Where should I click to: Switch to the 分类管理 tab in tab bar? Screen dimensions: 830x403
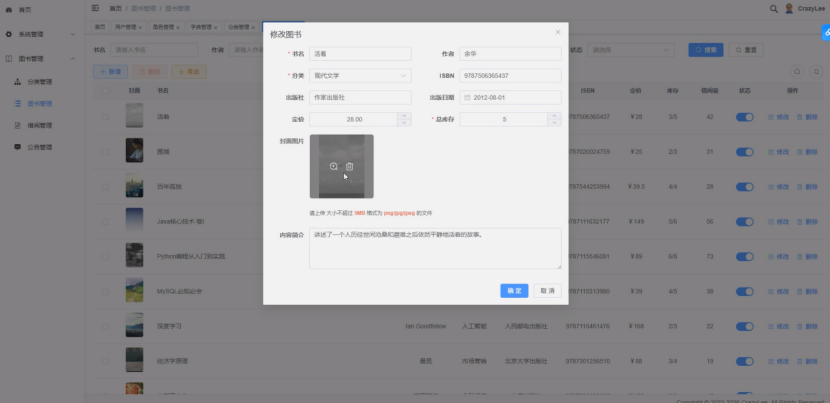tap(241, 27)
